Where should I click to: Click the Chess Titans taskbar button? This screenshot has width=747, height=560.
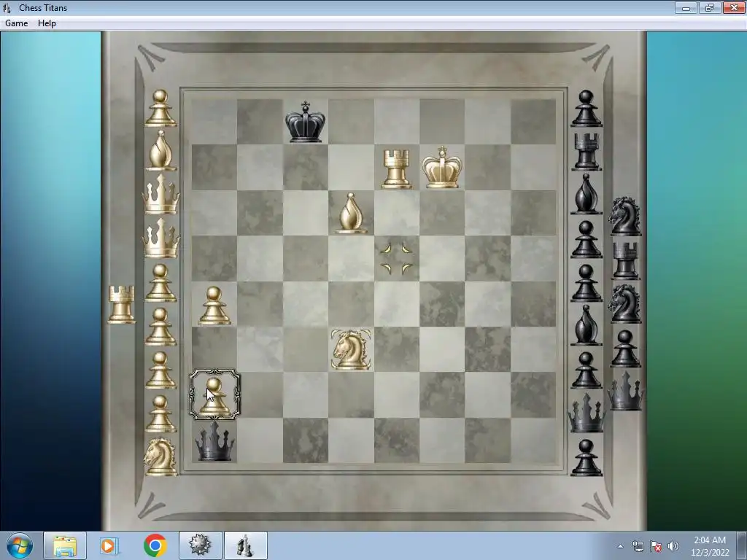pos(245,545)
